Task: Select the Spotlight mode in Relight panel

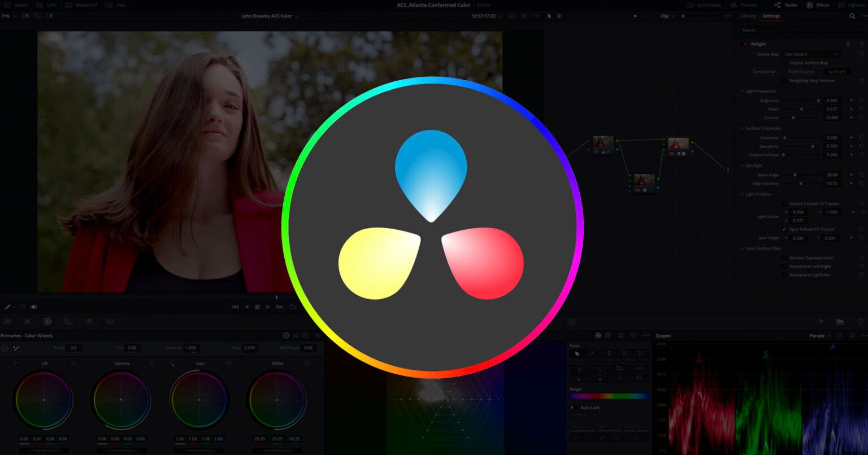Action: [x=837, y=71]
